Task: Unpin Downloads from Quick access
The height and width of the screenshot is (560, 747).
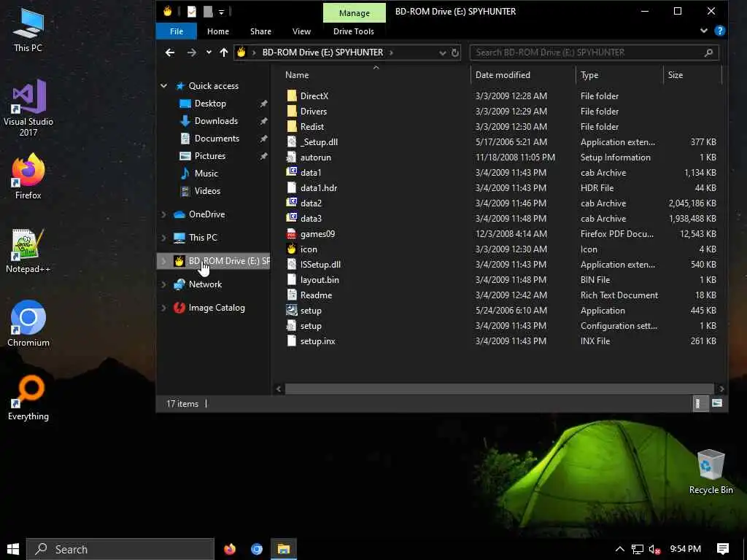Action: click(x=263, y=122)
